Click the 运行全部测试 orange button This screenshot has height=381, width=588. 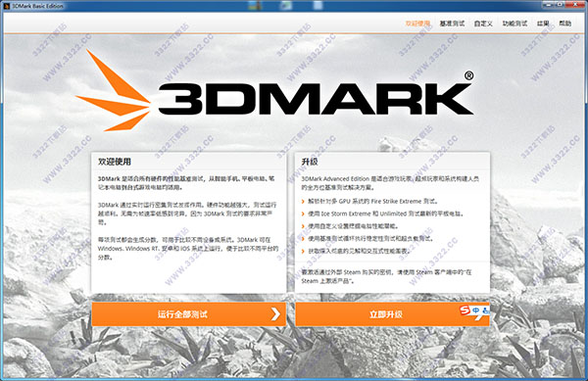point(189,314)
